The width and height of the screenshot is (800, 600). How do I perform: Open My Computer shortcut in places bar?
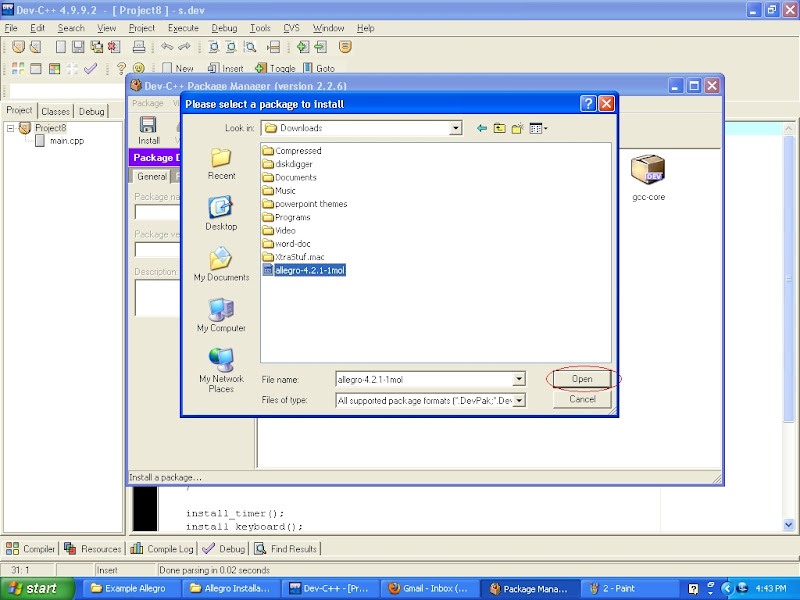(x=221, y=315)
